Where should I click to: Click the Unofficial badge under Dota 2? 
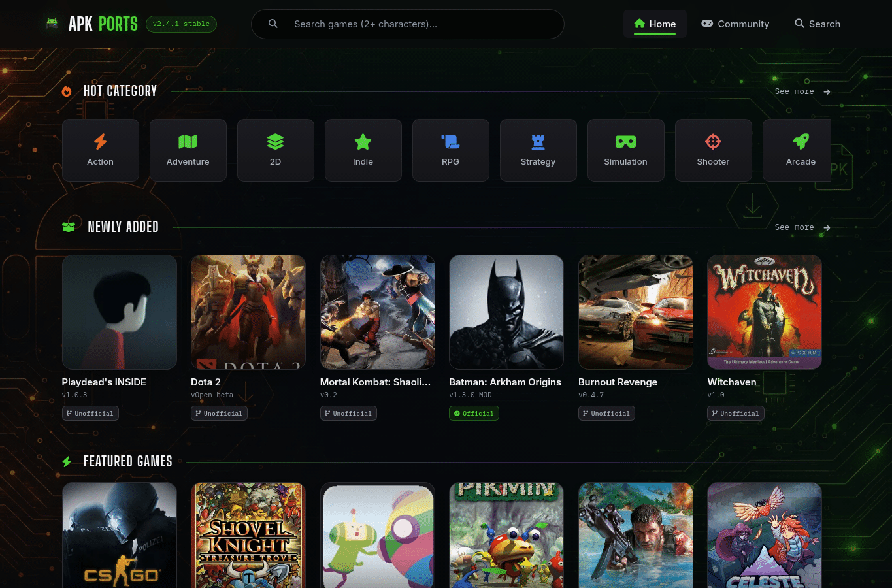point(219,413)
